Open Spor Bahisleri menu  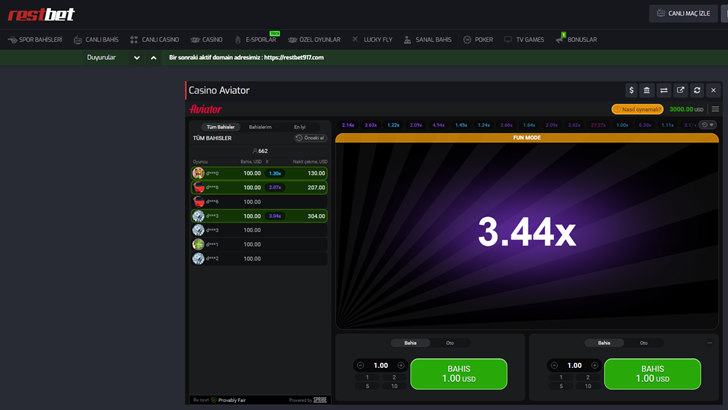pyautogui.click(x=35, y=39)
